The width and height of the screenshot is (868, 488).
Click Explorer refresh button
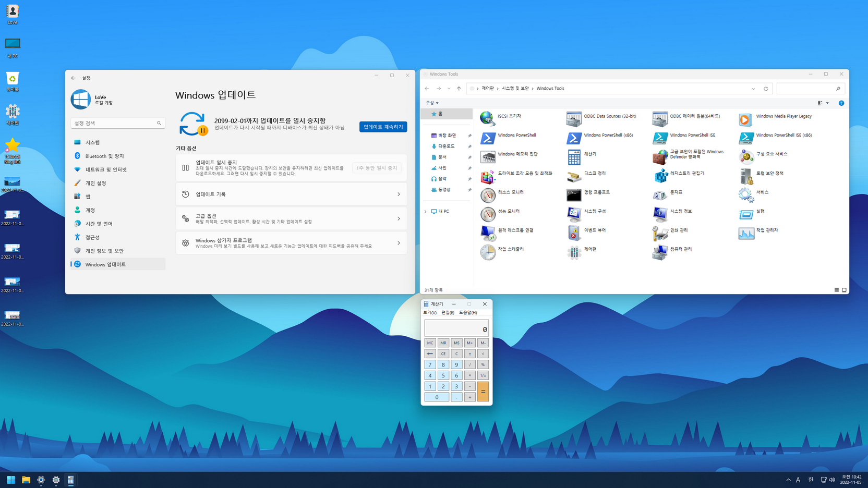(x=766, y=89)
